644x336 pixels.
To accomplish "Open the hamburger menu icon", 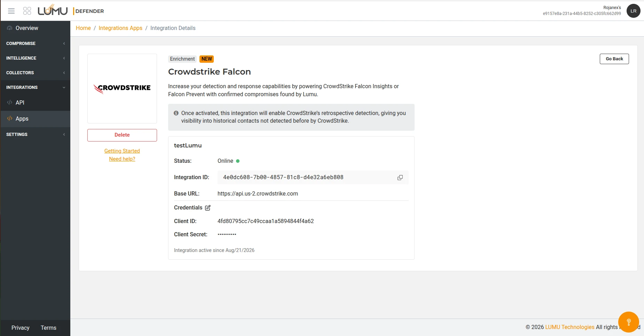I will tap(11, 11).
